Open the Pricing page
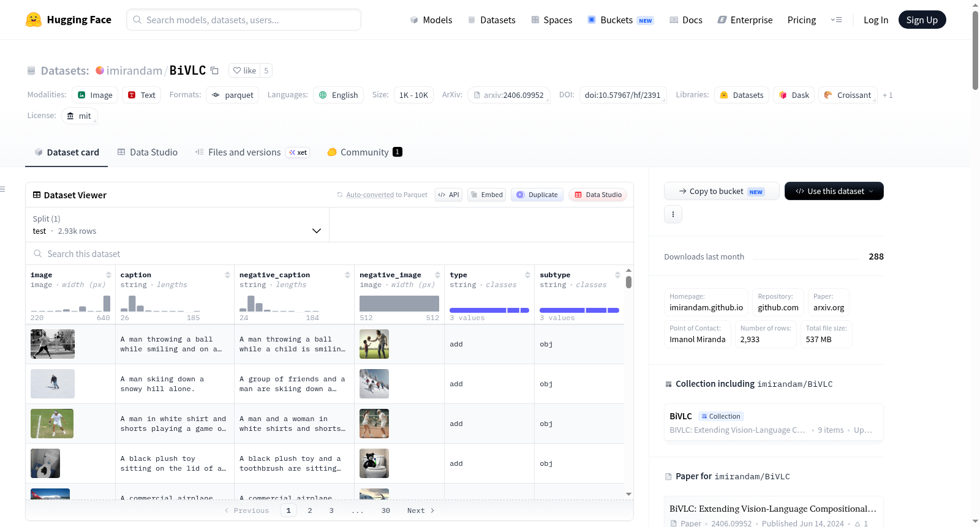Viewport: 980px width, 527px height. (802, 20)
